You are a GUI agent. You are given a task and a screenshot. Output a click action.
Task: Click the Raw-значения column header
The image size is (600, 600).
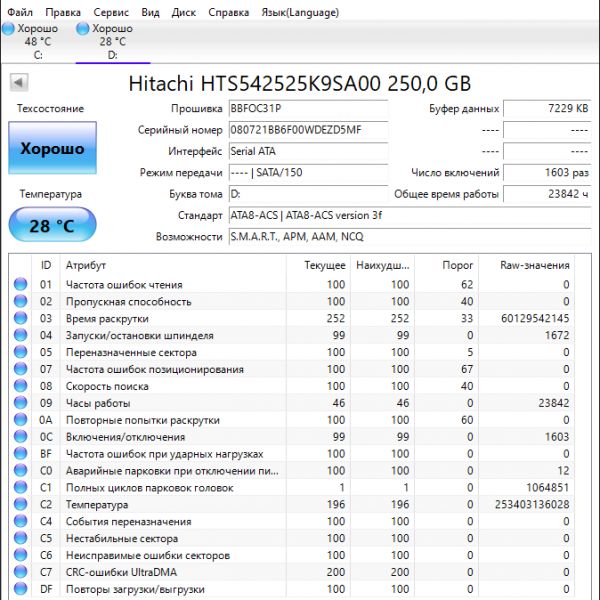527,265
